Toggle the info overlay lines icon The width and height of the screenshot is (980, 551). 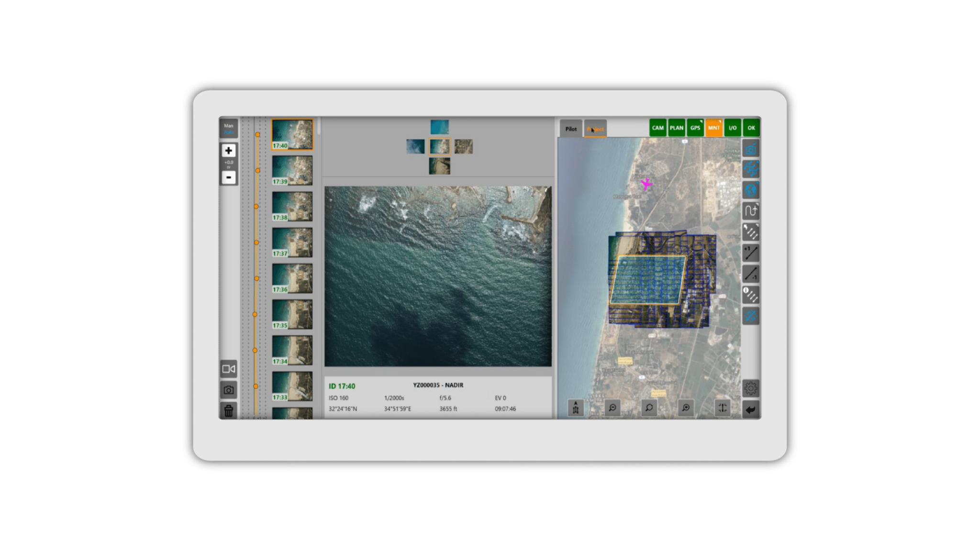click(x=750, y=295)
